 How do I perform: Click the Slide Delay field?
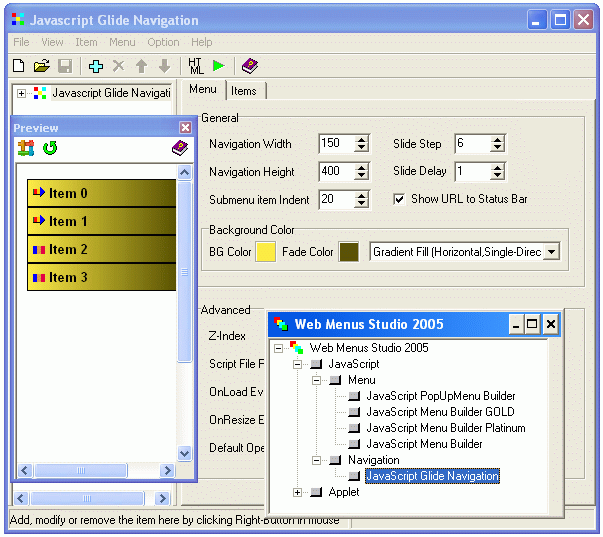point(473,172)
